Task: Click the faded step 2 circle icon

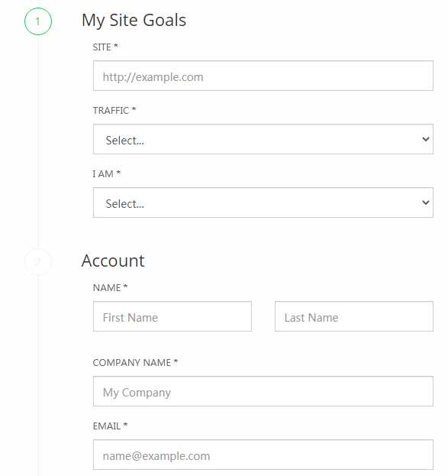Action: pos(38,262)
